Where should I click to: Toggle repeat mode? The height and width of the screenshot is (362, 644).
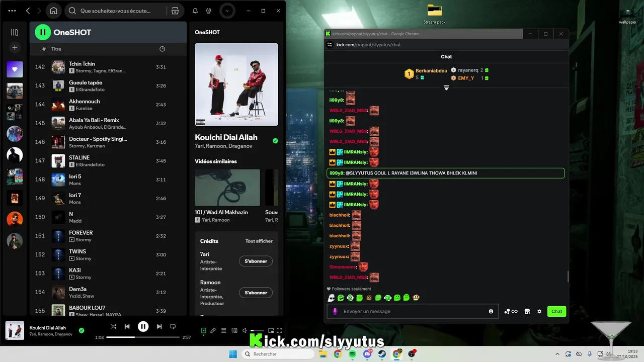pos(173,326)
